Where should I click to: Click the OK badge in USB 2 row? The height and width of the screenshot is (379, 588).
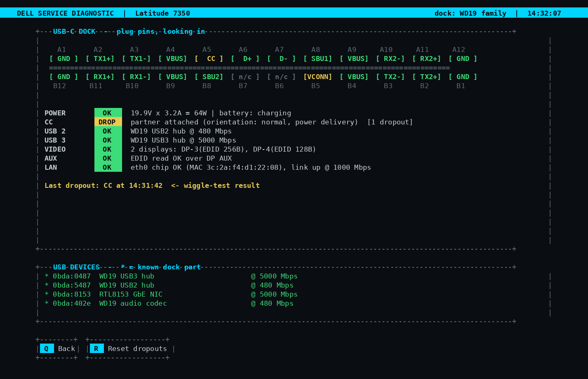click(x=108, y=131)
